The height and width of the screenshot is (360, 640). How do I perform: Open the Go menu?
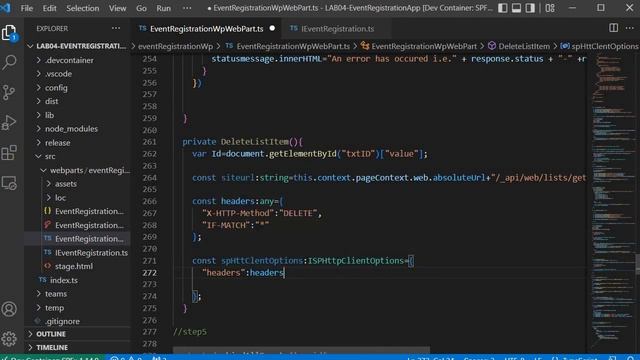[141, 8]
